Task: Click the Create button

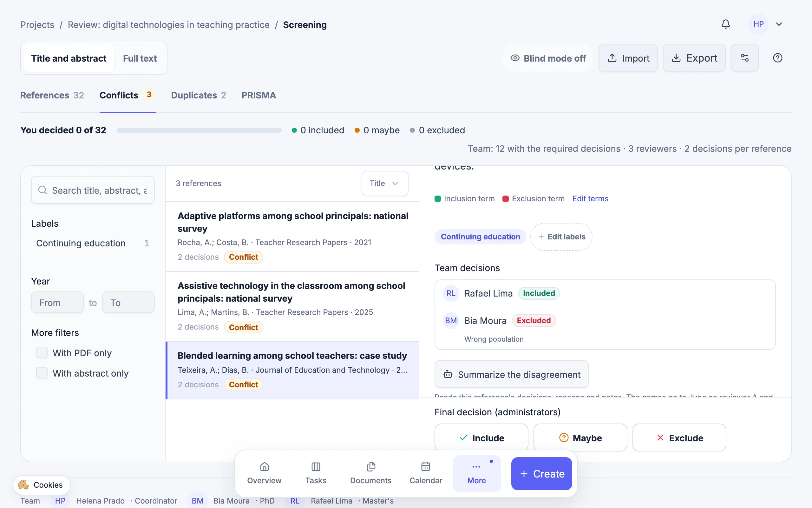Action: pos(541,473)
